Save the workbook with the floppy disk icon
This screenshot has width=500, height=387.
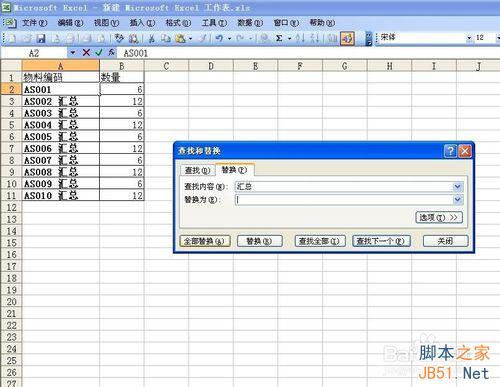click(x=41, y=38)
